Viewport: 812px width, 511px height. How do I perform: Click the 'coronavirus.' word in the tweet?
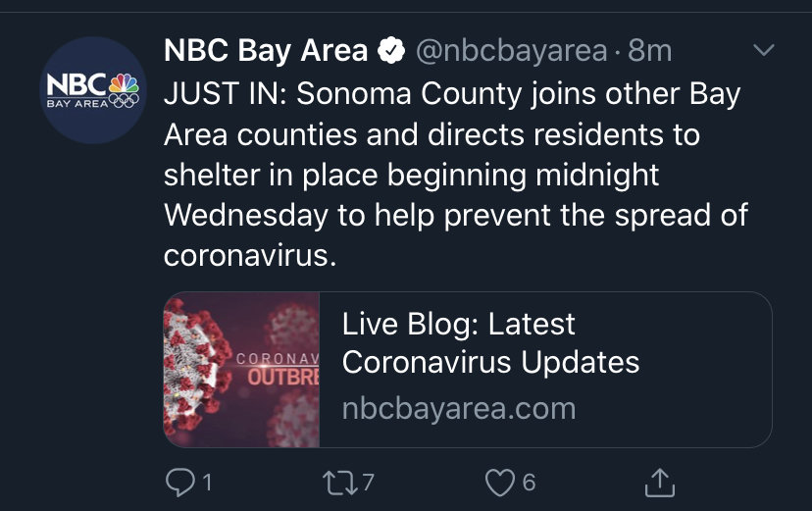coord(250,255)
